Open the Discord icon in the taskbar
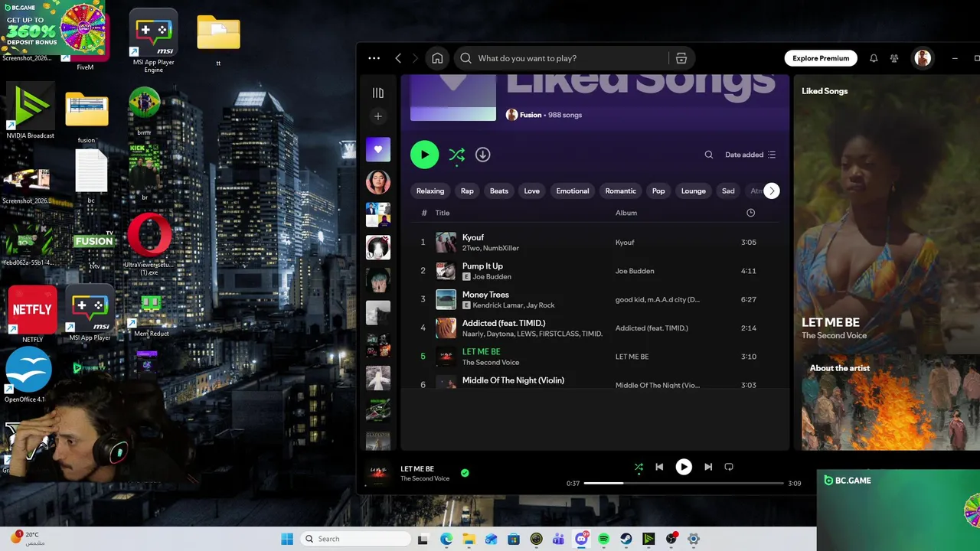The image size is (980, 551). pos(581,539)
